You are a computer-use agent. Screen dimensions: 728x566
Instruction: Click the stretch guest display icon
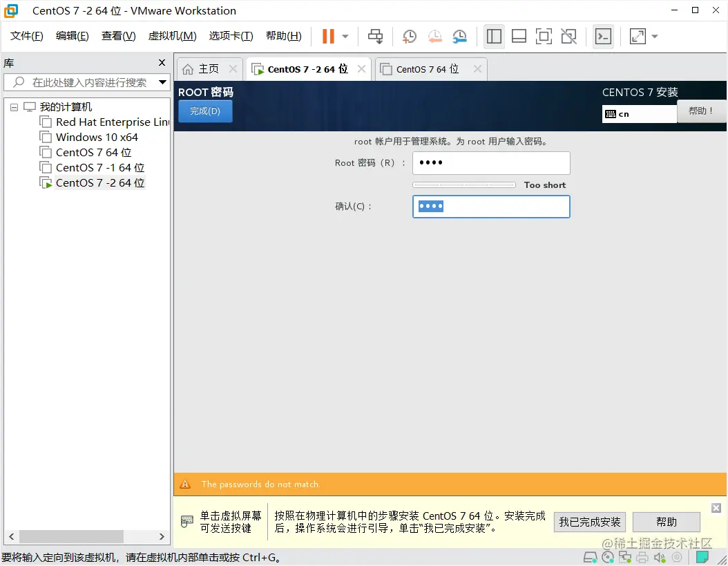point(638,36)
